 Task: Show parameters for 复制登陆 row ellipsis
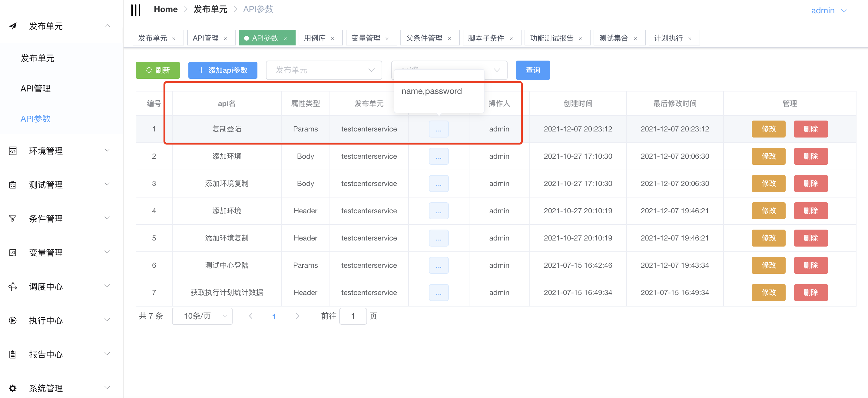coord(439,129)
